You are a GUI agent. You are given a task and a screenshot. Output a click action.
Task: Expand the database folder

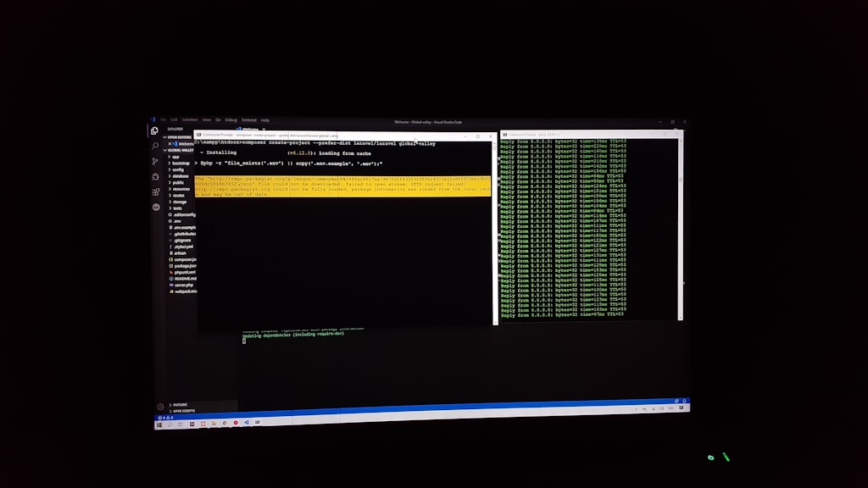181,176
